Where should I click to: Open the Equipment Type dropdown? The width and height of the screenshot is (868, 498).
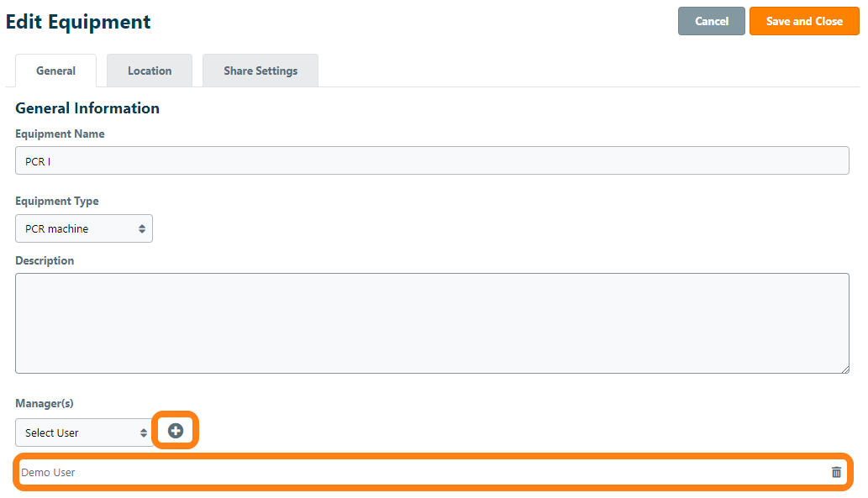click(x=84, y=228)
